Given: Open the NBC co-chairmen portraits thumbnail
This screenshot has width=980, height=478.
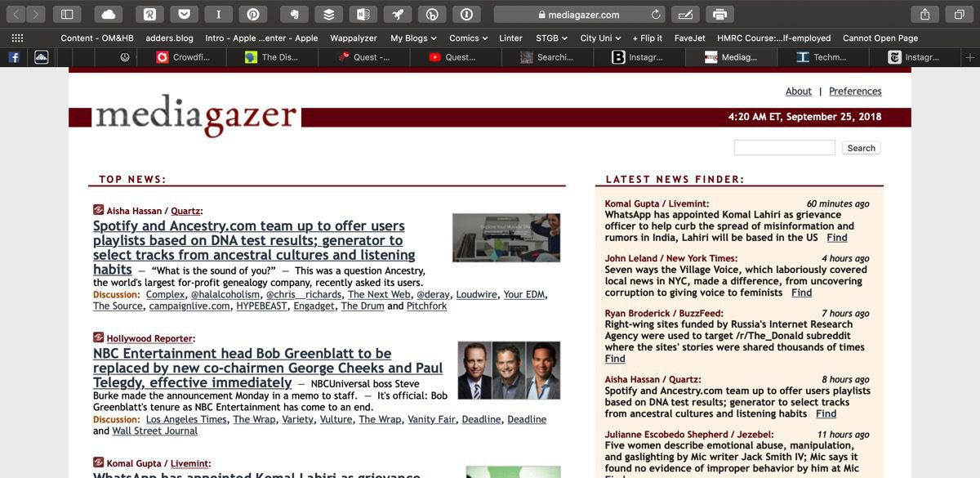Looking at the screenshot, I should pos(509,370).
